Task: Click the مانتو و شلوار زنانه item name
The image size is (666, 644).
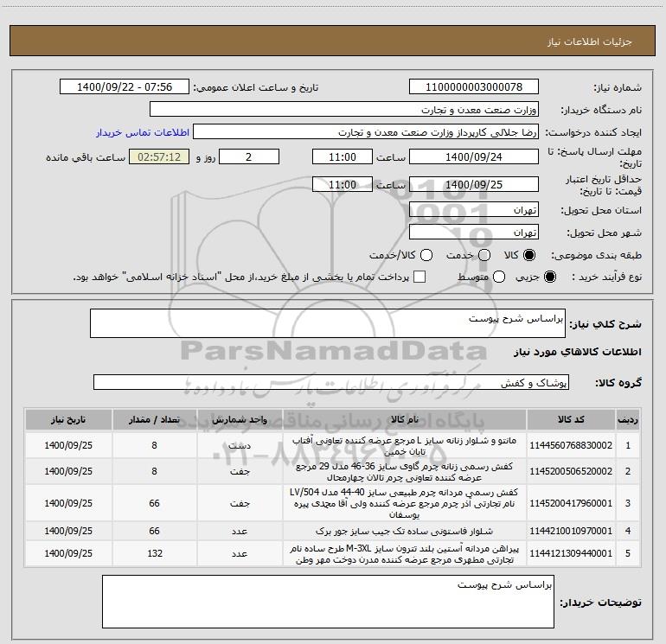Action: click(x=405, y=446)
